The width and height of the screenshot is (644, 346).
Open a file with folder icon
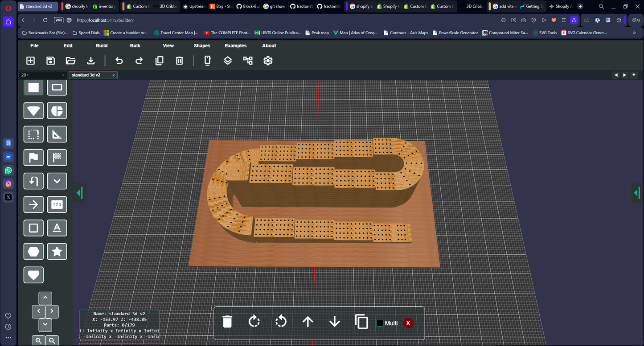(x=70, y=61)
